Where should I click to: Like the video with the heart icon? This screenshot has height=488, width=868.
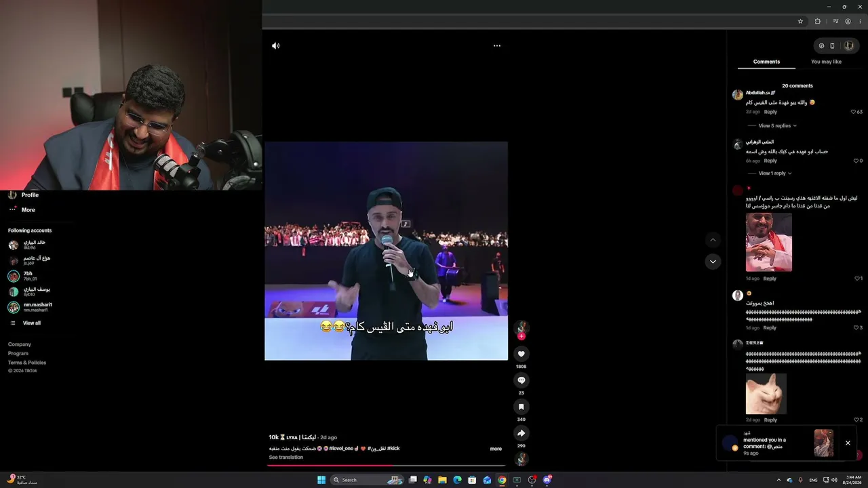521,354
